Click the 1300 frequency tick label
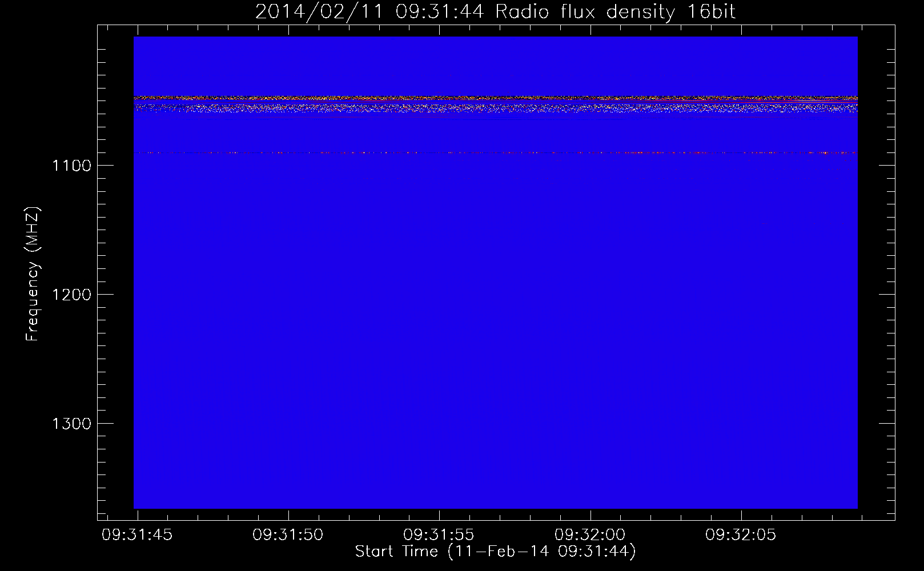The height and width of the screenshot is (571, 924). coord(71,424)
